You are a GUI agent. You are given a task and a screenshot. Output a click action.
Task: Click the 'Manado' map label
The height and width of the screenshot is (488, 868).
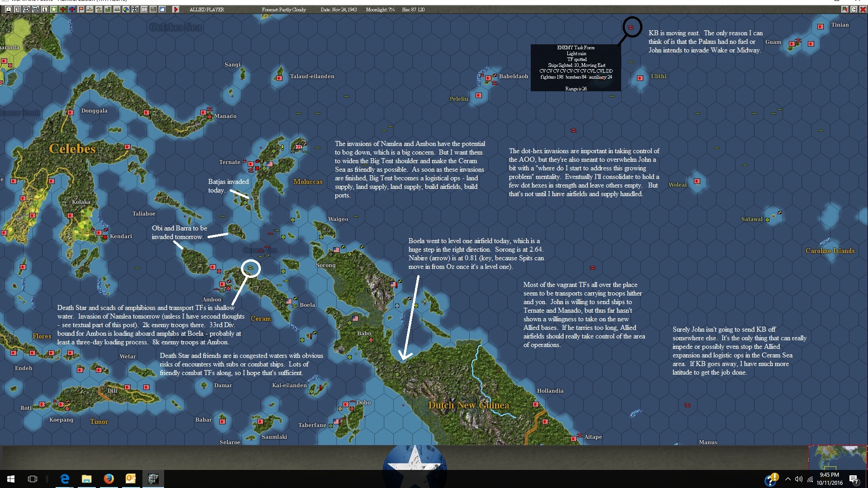(x=226, y=116)
